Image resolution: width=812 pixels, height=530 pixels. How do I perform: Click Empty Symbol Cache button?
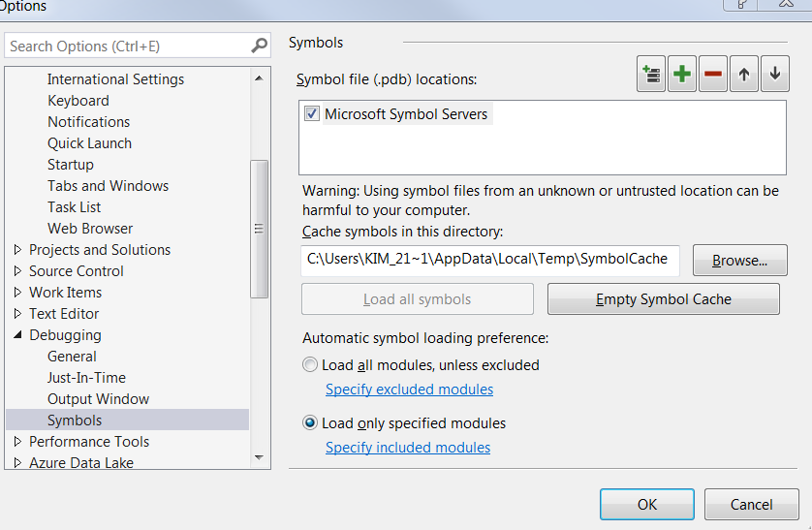pos(664,298)
